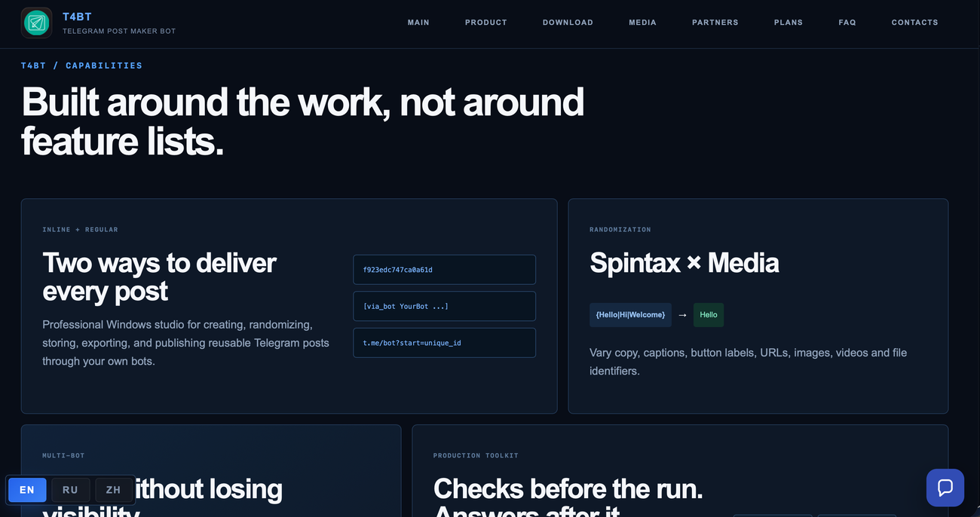Viewport: 980px width, 517px height.
Task: Click the {Hello|Hi|Welcome} spintax chip
Action: click(x=630, y=314)
